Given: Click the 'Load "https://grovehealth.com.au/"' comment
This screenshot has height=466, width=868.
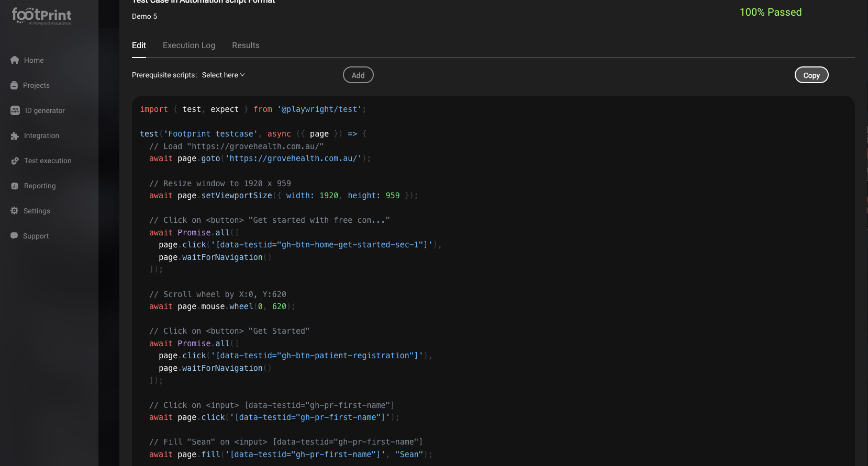Looking at the screenshot, I should (237, 146).
